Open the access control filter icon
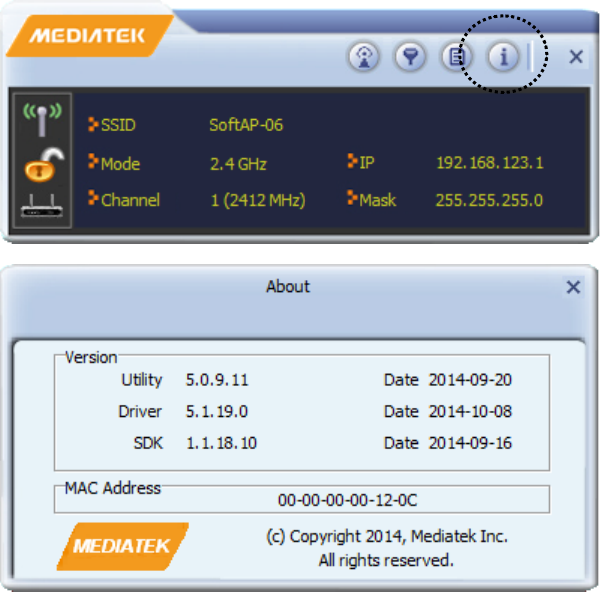The width and height of the screenshot is (601, 592). click(410, 57)
